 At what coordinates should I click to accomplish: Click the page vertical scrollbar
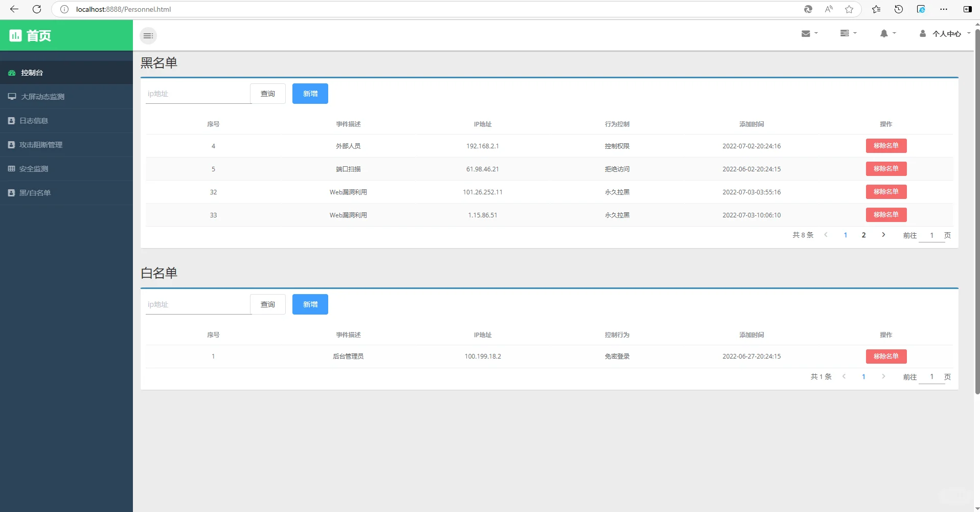click(x=977, y=212)
